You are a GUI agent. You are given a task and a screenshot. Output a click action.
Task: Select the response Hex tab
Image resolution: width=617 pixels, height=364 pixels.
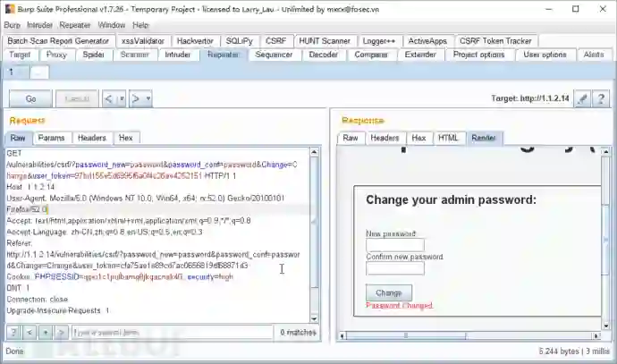(x=418, y=138)
